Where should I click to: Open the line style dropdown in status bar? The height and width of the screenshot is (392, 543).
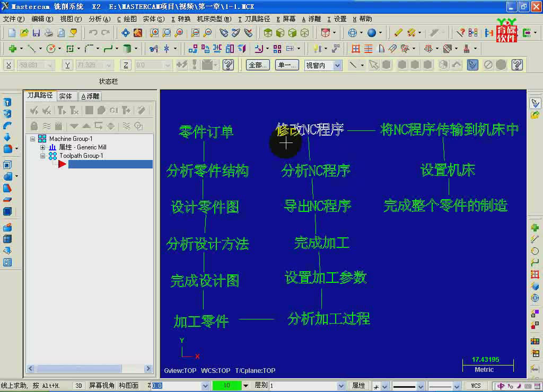(421, 386)
